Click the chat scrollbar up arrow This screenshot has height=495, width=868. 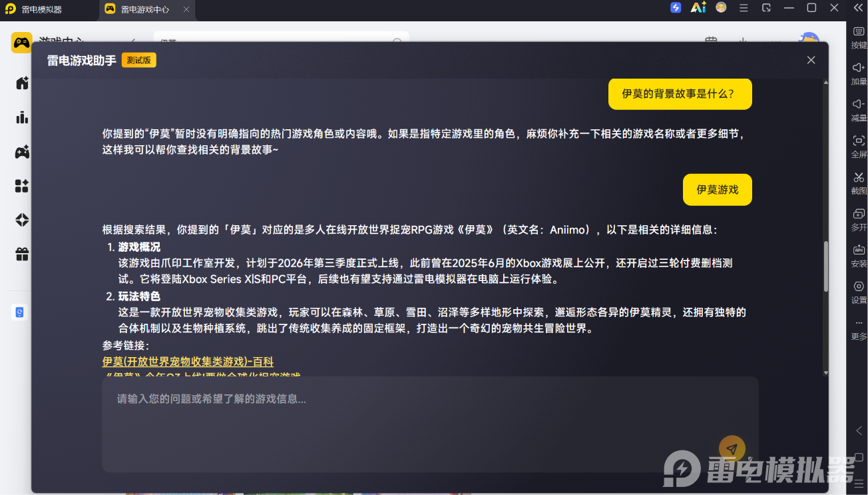pyautogui.click(x=826, y=83)
